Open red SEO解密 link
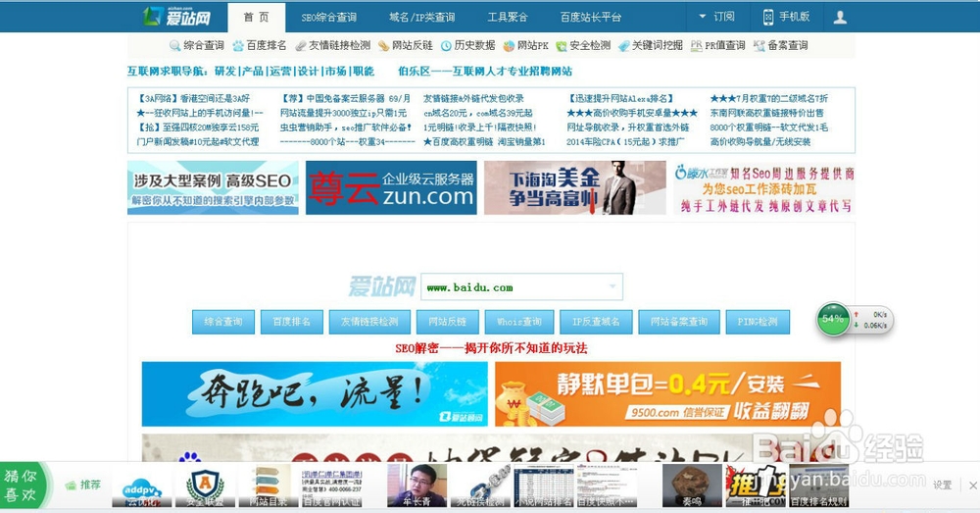This screenshot has height=513, width=980. click(x=491, y=348)
